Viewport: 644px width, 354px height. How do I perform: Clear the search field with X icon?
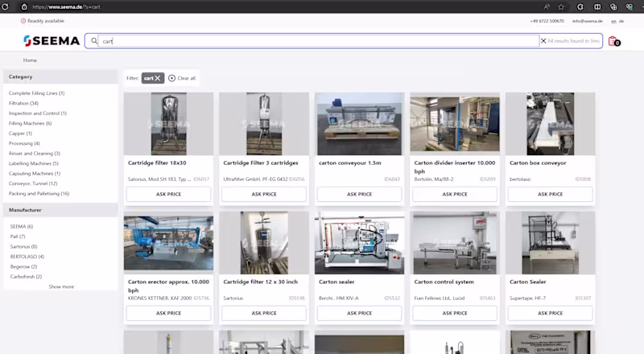[x=543, y=41]
